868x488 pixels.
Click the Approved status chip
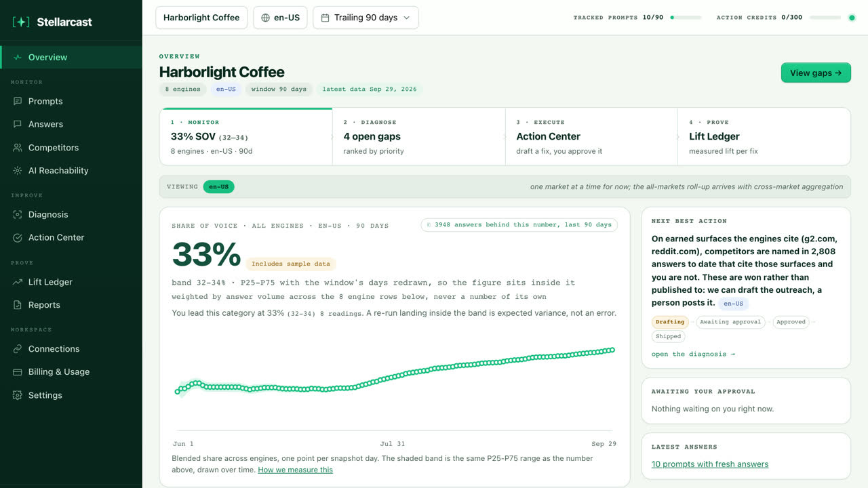791,322
